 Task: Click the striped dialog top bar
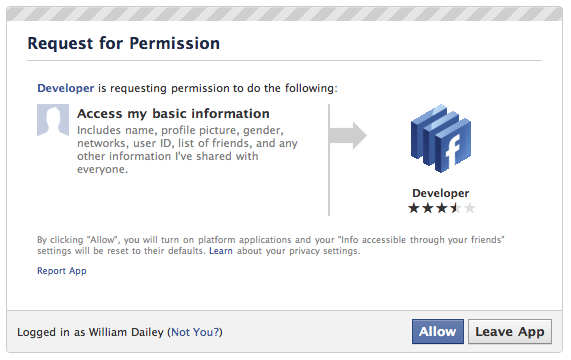pyautogui.click(x=284, y=14)
